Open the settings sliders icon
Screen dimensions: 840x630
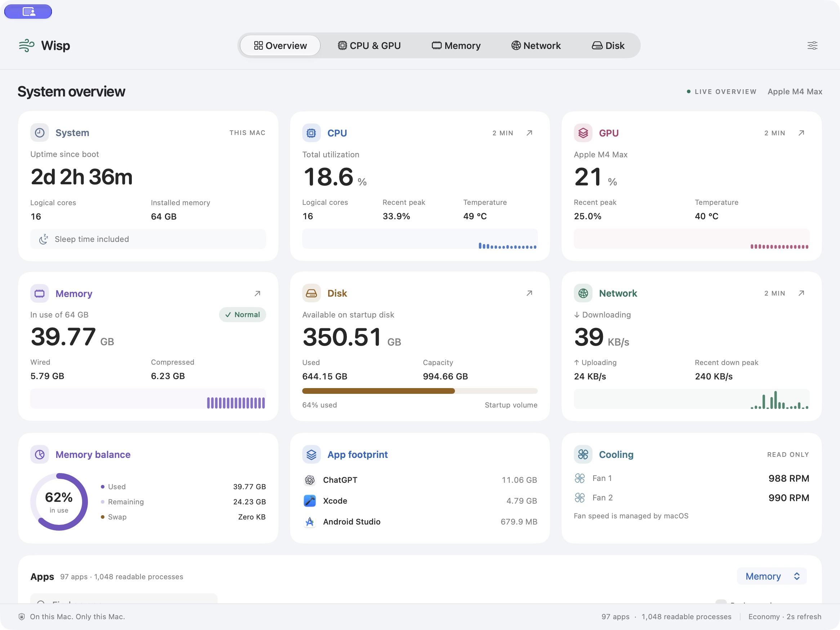coord(812,46)
